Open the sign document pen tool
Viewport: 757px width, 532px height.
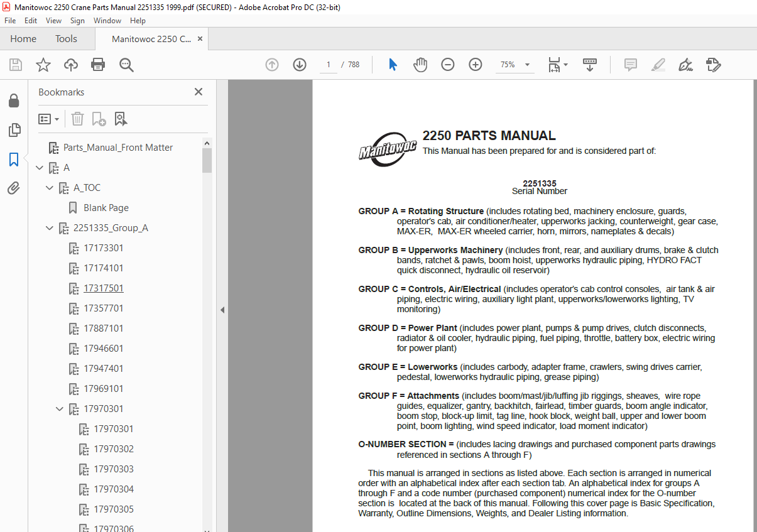pyautogui.click(x=686, y=65)
